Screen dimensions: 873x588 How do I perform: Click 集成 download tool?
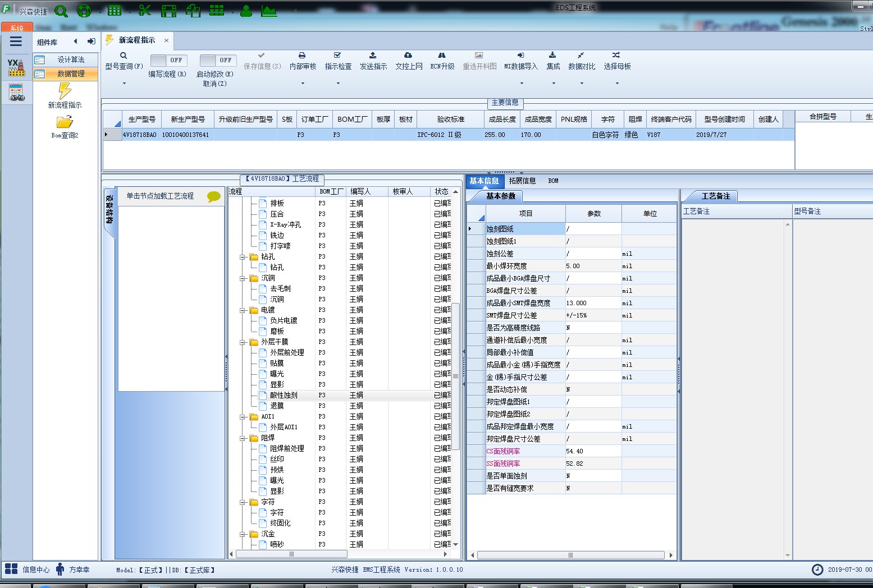553,62
